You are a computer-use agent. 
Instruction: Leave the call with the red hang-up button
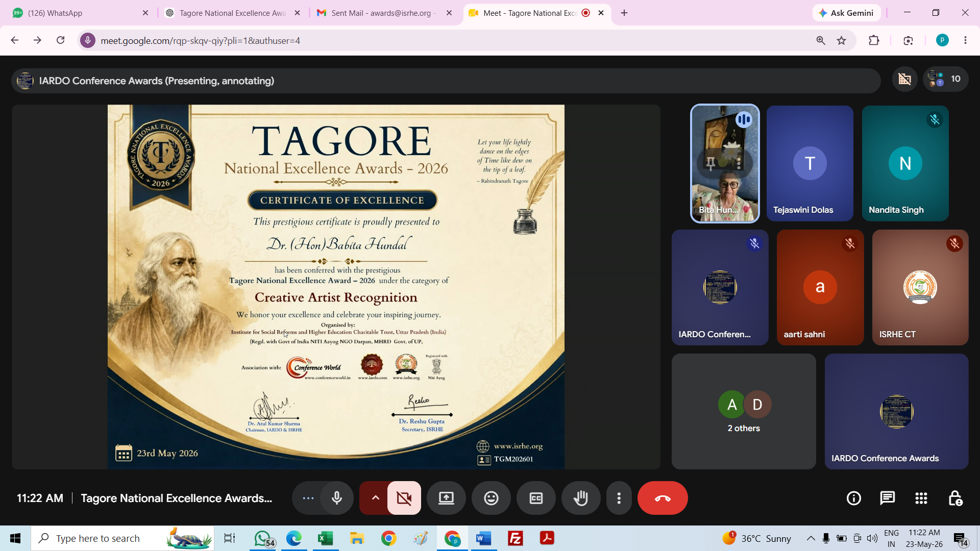click(x=663, y=498)
